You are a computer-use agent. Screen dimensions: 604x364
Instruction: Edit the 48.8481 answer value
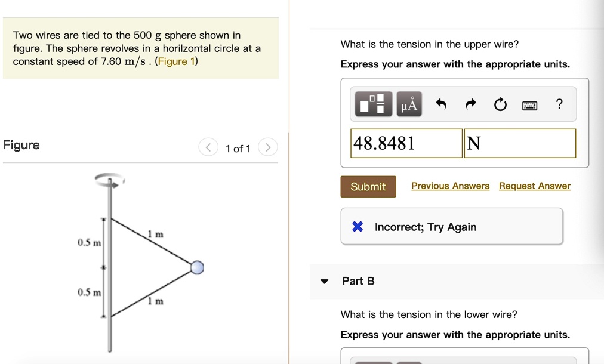tap(406, 143)
